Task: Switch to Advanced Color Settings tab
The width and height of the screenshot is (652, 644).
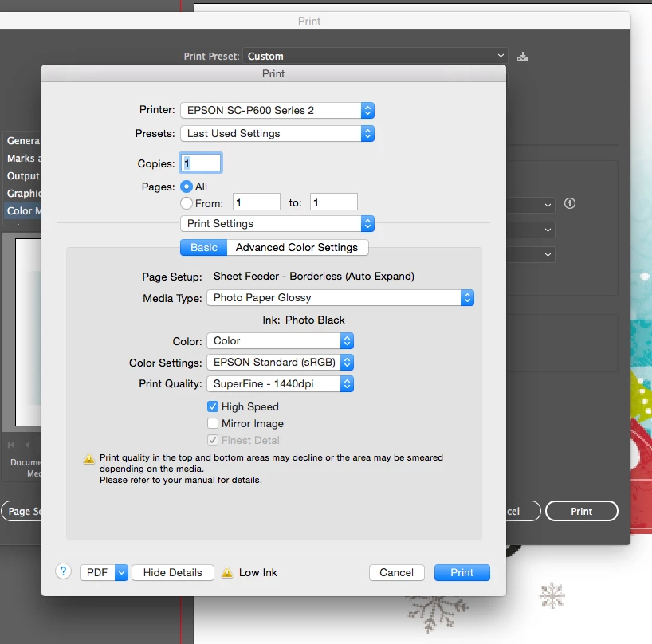Action: (297, 248)
